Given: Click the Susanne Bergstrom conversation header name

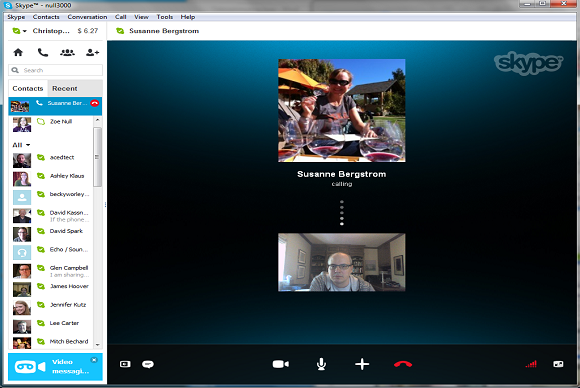Looking at the screenshot, I should tap(164, 31).
